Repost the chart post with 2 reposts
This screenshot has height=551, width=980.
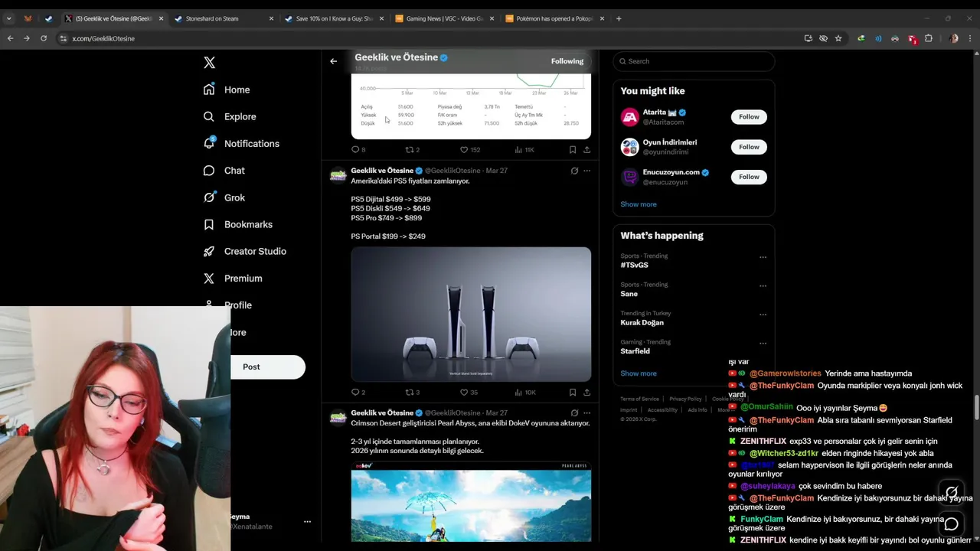[412, 150]
